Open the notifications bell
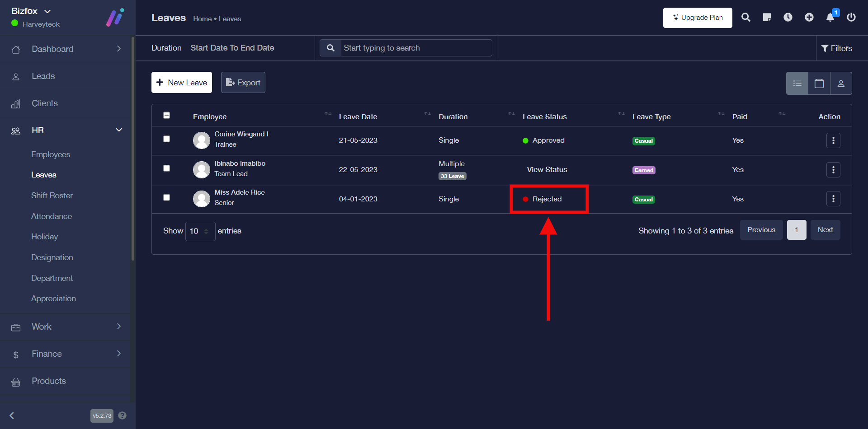This screenshot has height=429, width=868. click(x=830, y=18)
